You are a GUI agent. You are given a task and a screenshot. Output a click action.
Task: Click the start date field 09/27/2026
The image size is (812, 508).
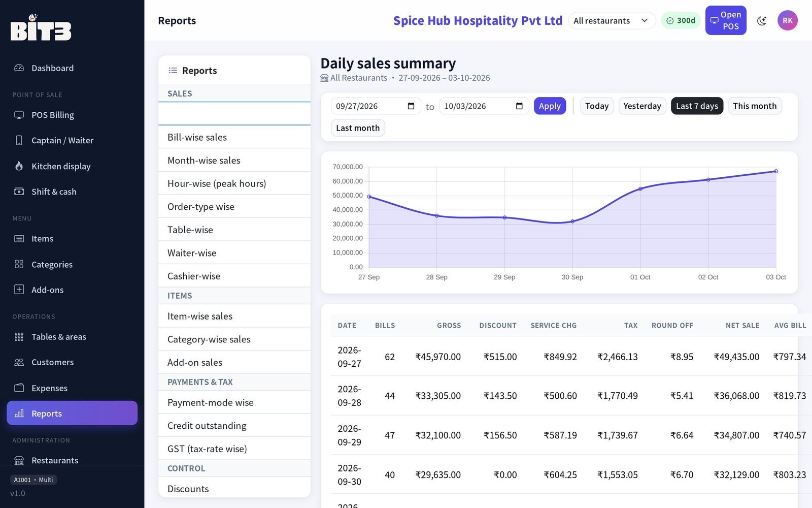[x=376, y=106]
